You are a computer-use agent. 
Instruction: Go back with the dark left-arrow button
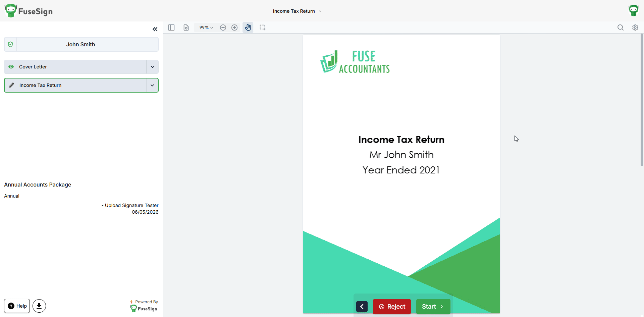point(362,307)
